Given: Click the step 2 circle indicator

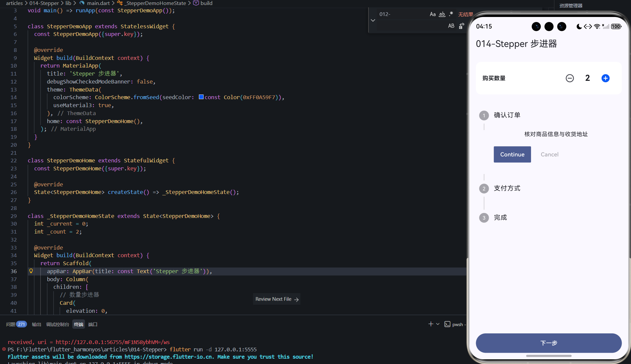Looking at the screenshot, I should [x=484, y=189].
